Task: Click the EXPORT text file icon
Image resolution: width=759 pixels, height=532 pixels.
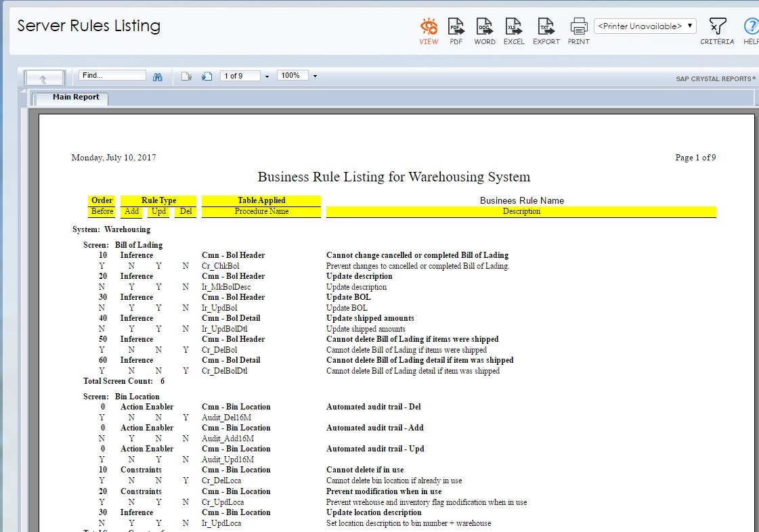Action: (x=546, y=31)
